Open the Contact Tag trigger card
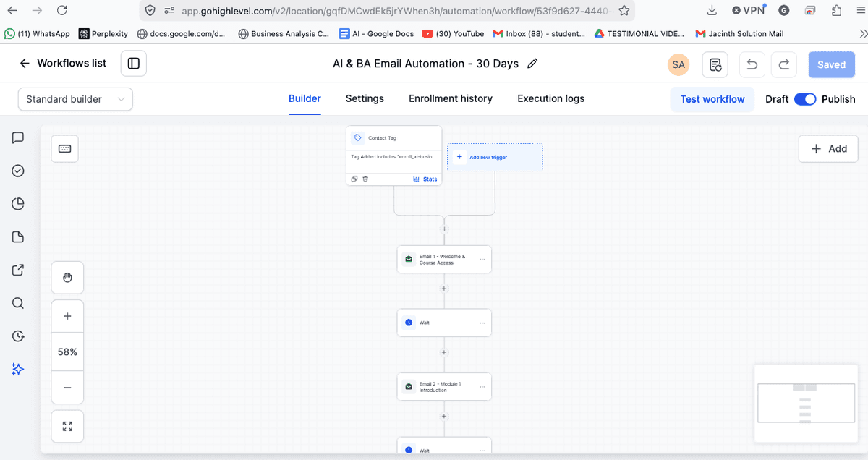 [x=393, y=156]
